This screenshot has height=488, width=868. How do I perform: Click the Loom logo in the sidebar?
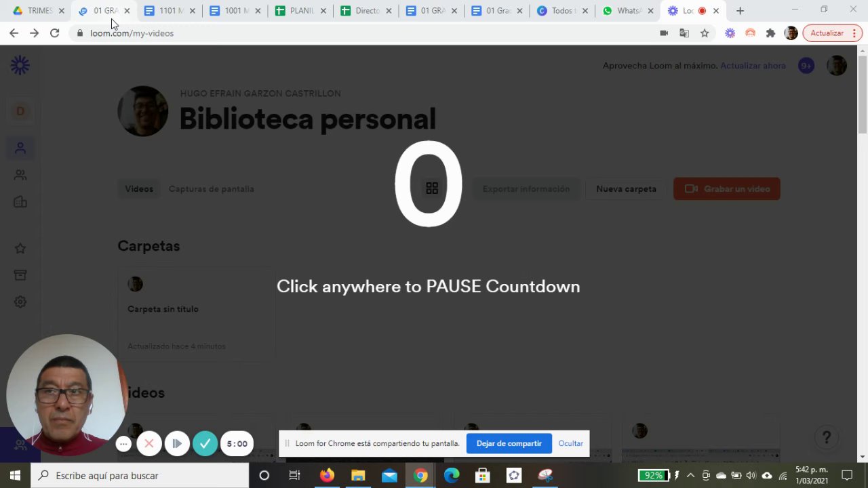[x=20, y=65]
